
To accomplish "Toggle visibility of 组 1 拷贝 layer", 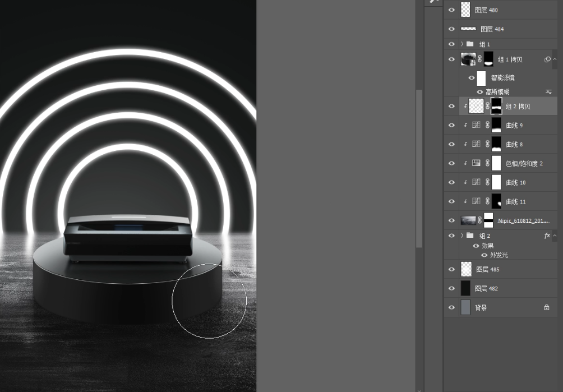I will 452,59.
